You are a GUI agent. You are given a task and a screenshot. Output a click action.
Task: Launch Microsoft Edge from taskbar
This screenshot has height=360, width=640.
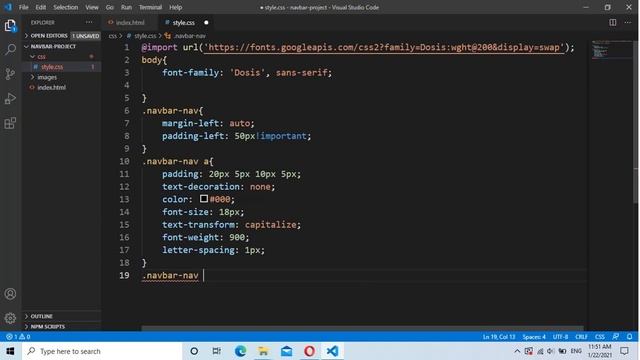point(240,351)
